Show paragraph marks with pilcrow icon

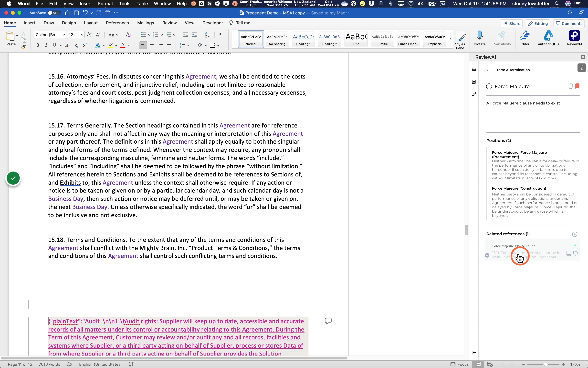[221, 35]
